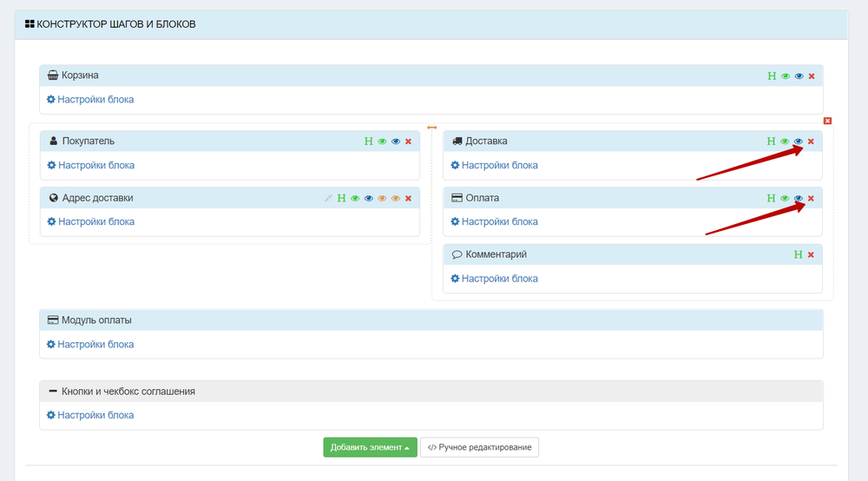The image size is (868, 481).
Task: Delete the Корзина block with red X
Action: [812, 76]
